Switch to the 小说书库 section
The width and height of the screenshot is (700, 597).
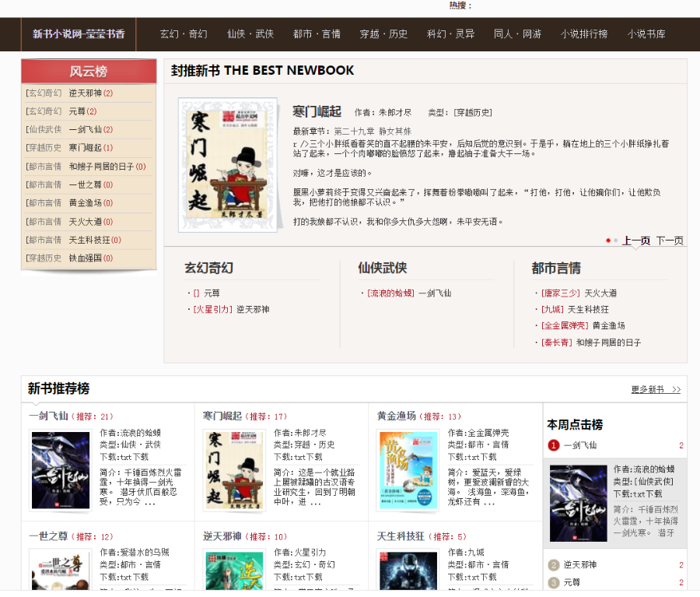click(x=646, y=34)
